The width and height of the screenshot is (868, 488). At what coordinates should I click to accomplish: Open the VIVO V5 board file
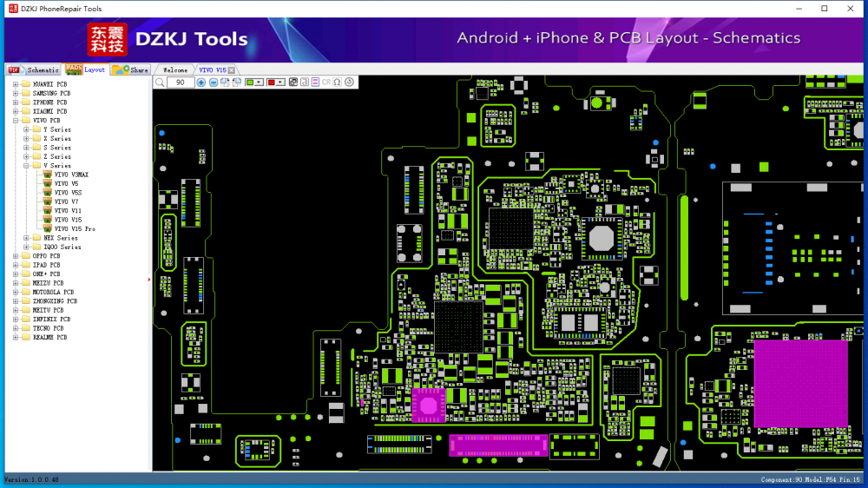tap(66, 183)
